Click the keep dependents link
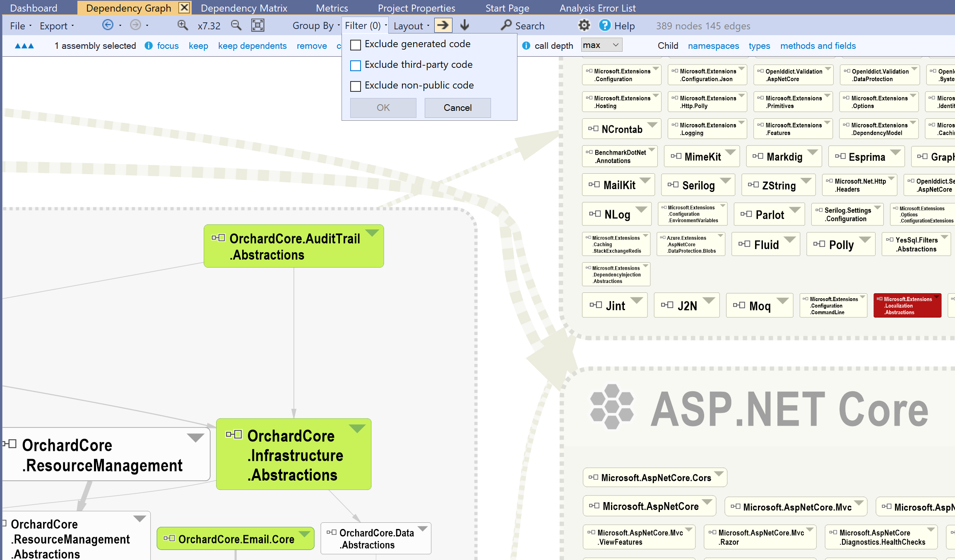Image resolution: width=955 pixels, height=560 pixels. point(252,46)
